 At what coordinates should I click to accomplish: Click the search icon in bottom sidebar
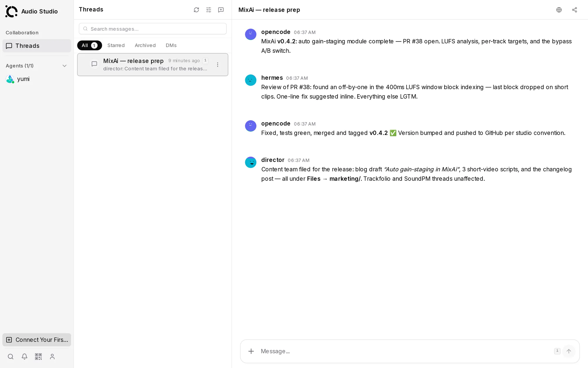(x=11, y=357)
